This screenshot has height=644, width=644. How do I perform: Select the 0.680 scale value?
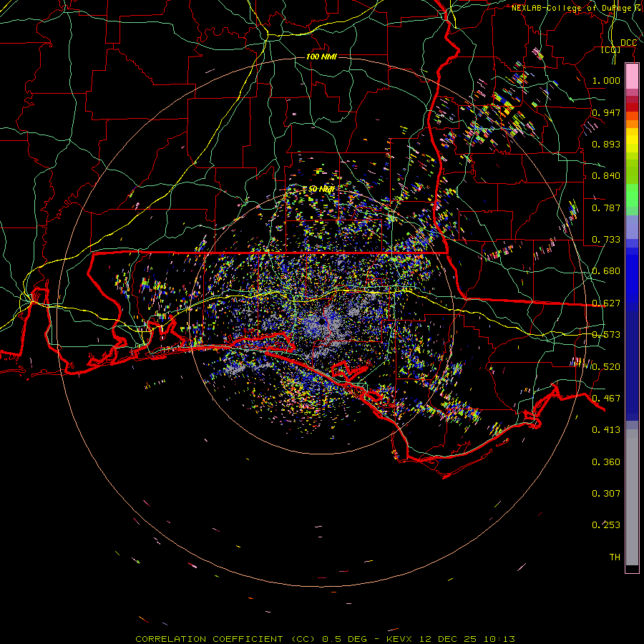pyautogui.click(x=606, y=270)
